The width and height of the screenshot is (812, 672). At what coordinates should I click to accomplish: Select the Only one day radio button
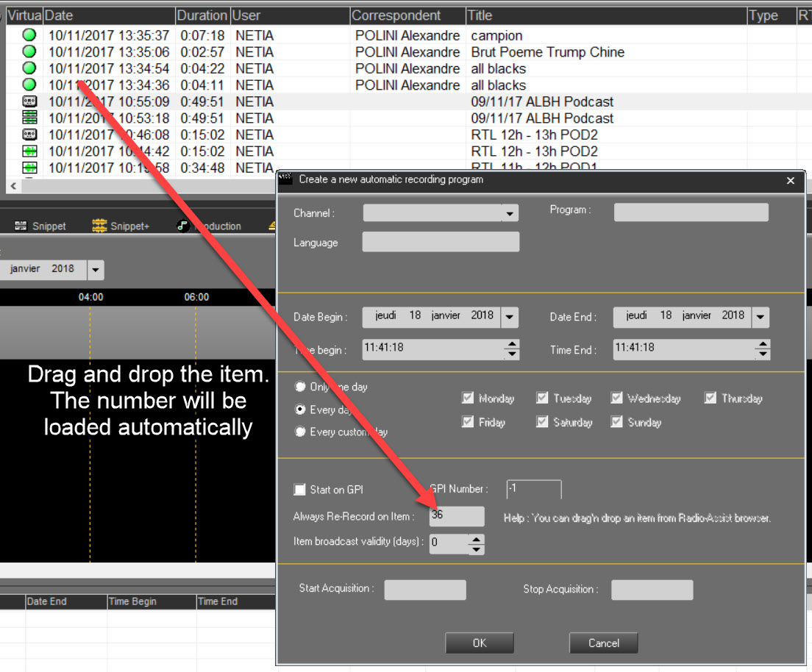pyautogui.click(x=300, y=387)
